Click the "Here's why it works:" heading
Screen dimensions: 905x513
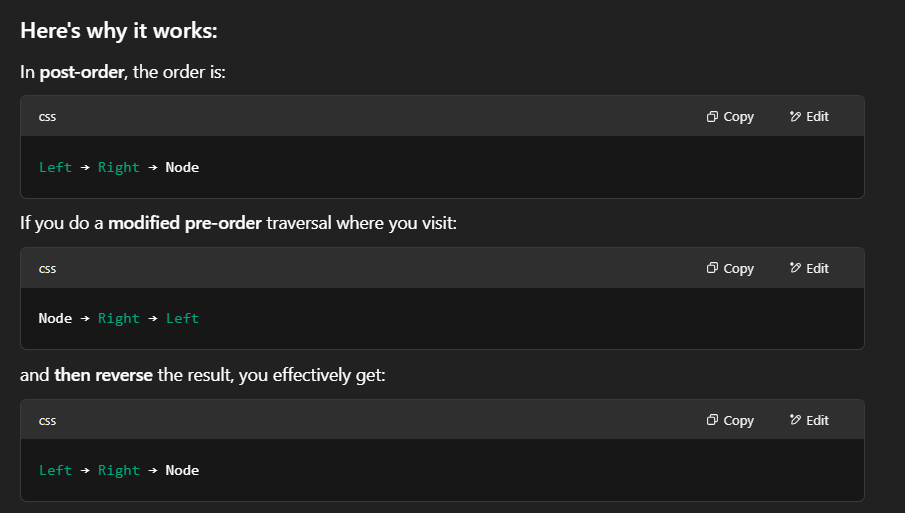click(x=119, y=31)
